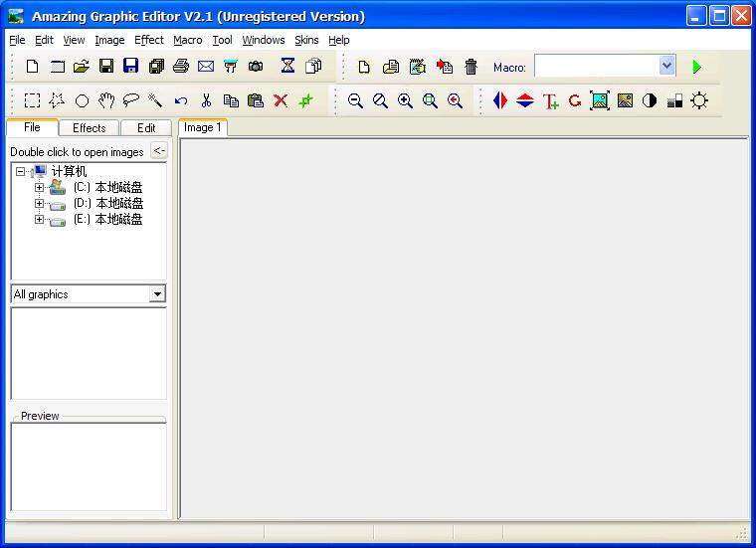Viewport: 756px width, 548px height.
Task: Flip horizontally with the blue-red arrows icon
Action: 500,100
